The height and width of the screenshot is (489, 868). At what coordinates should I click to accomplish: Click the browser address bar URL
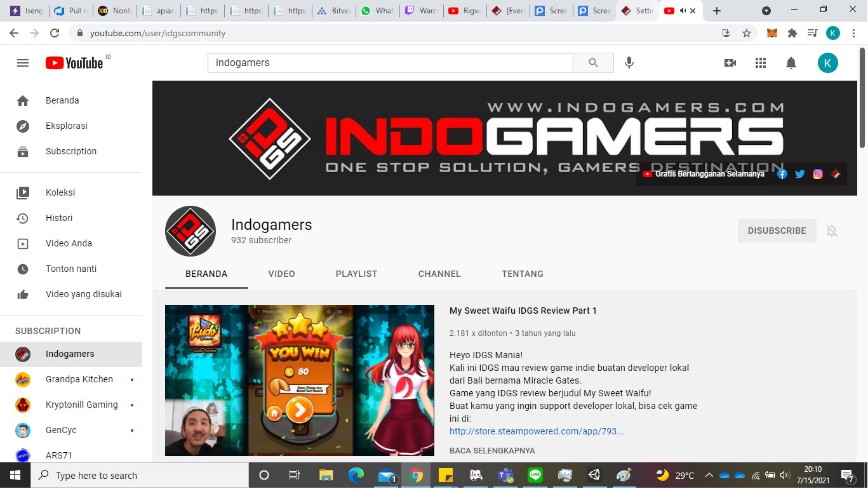(x=157, y=33)
